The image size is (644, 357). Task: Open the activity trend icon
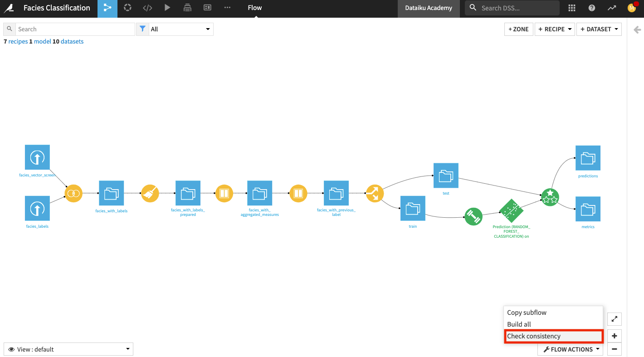(x=612, y=8)
